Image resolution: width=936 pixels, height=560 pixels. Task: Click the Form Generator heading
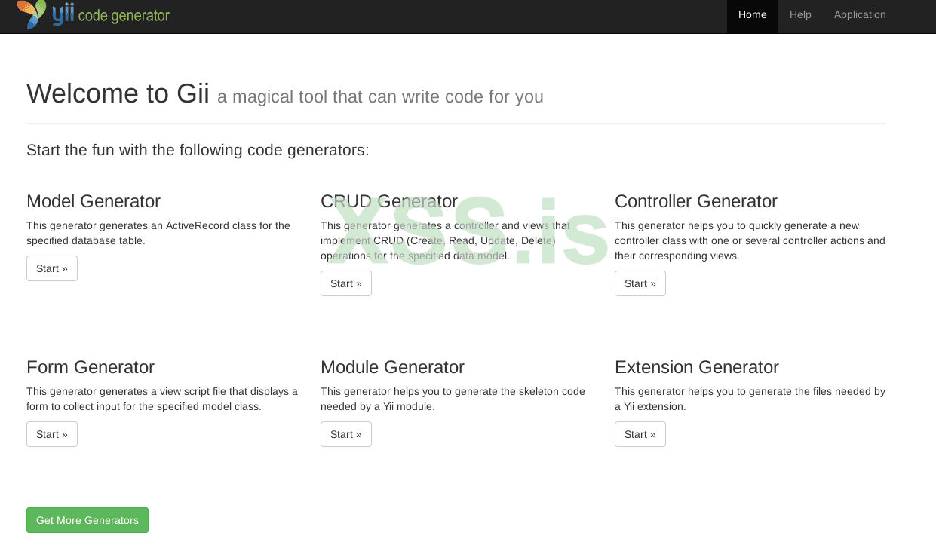pos(91,367)
